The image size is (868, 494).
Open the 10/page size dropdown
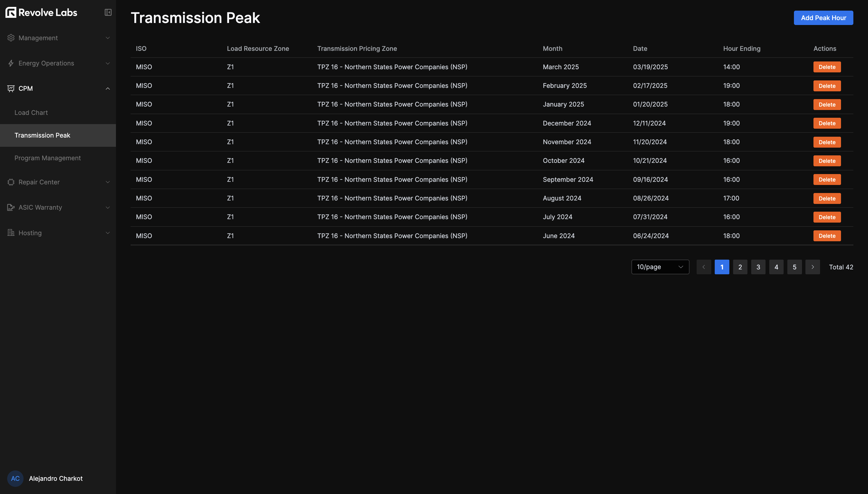click(x=660, y=267)
